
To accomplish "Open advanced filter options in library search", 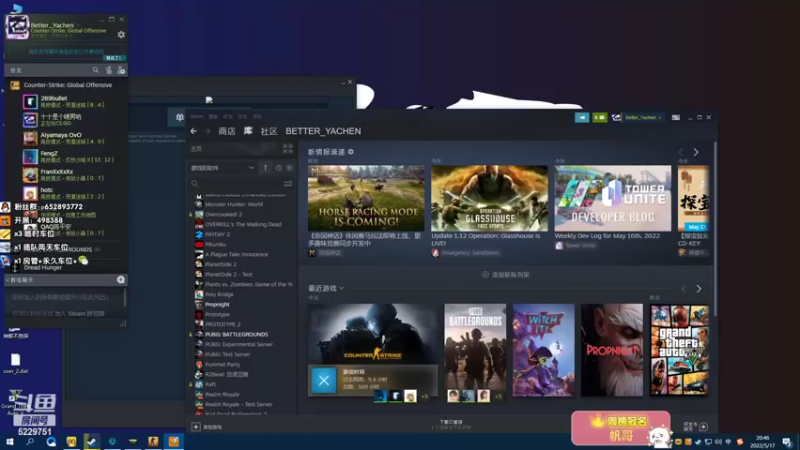I will (288, 183).
